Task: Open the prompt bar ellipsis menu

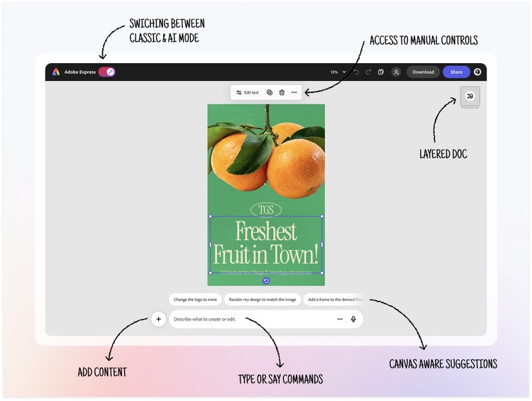Action: 340,319
